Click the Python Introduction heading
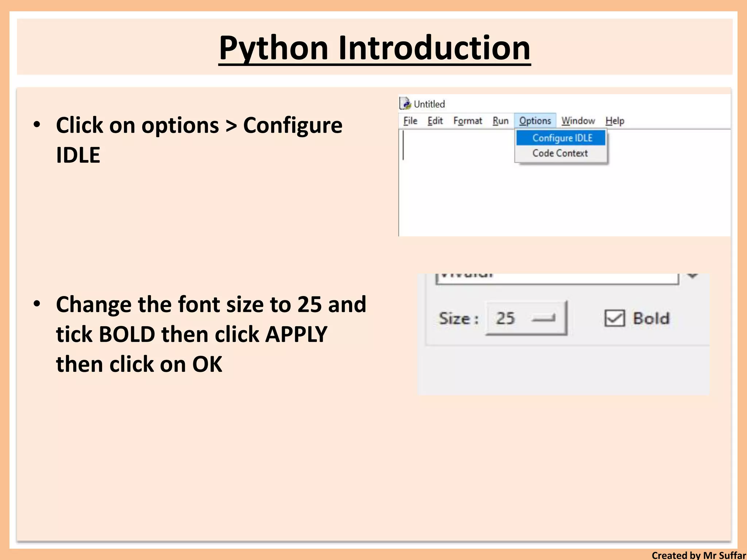 pyautogui.click(x=374, y=48)
